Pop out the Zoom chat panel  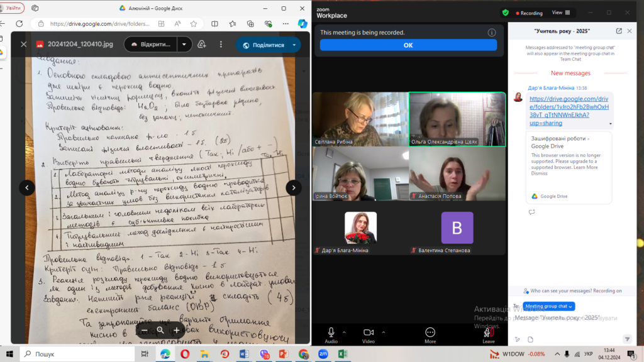pyautogui.click(x=619, y=31)
